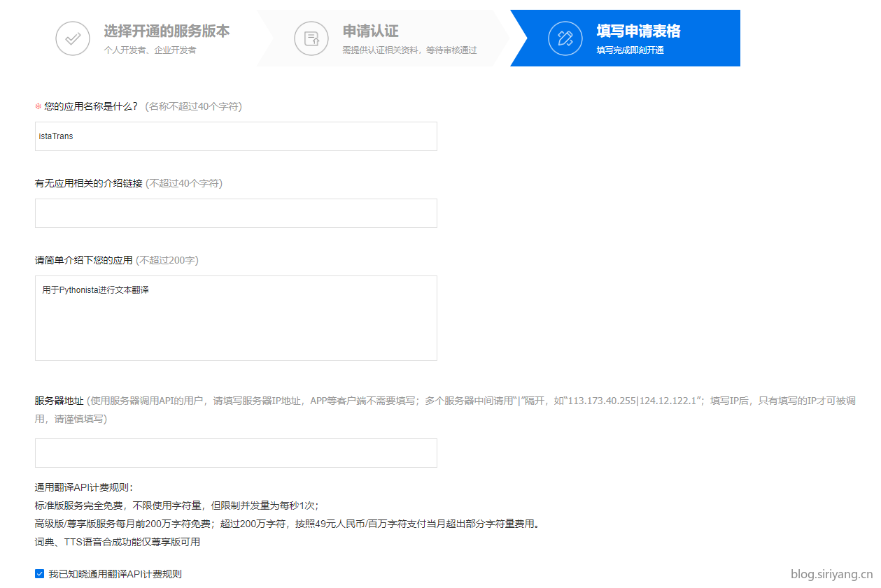Screen dimensions: 881x588
Task: Click the app name field containing istaTrans
Action: coord(236,136)
